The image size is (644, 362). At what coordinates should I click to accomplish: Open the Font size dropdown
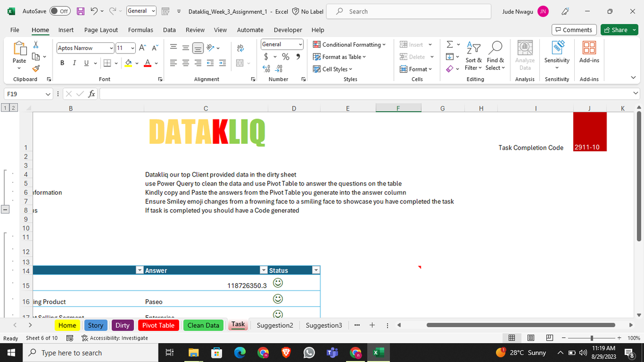click(132, 48)
